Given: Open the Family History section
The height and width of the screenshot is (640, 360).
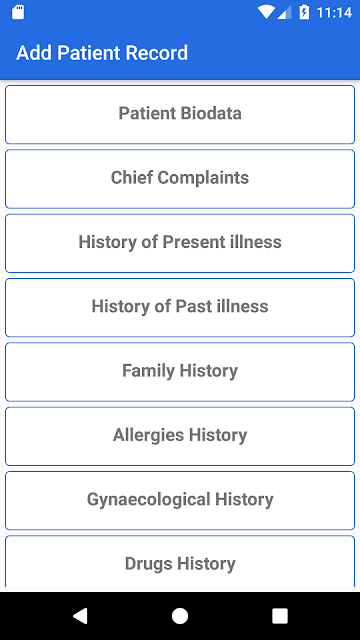Looking at the screenshot, I should pyautogui.click(x=180, y=372).
